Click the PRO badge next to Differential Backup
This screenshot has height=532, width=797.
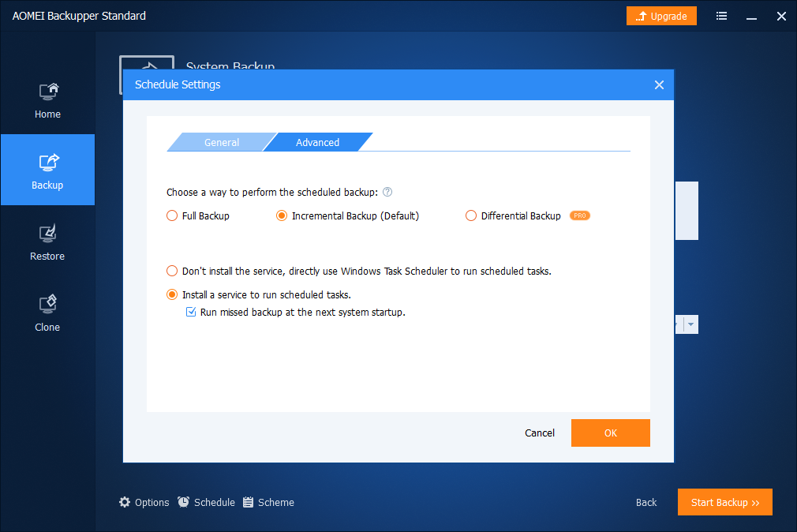pyautogui.click(x=580, y=215)
